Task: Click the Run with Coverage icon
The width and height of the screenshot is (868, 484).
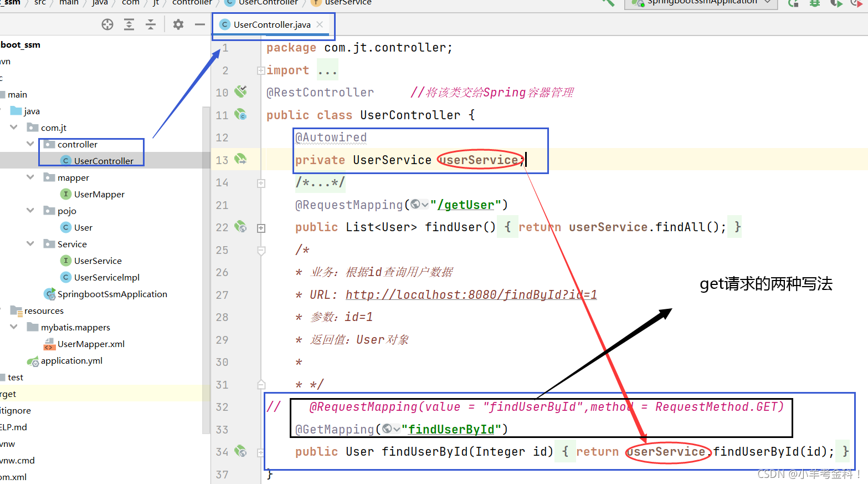Action: (836, 3)
